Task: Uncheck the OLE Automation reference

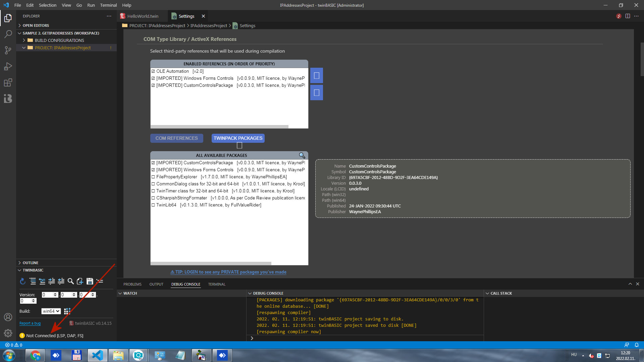Action: (x=153, y=71)
